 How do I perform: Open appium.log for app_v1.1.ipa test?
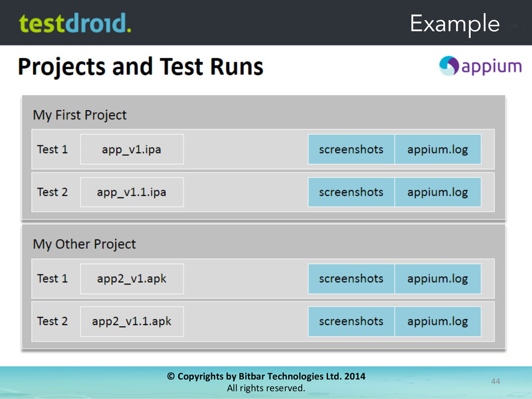pos(437,192)
